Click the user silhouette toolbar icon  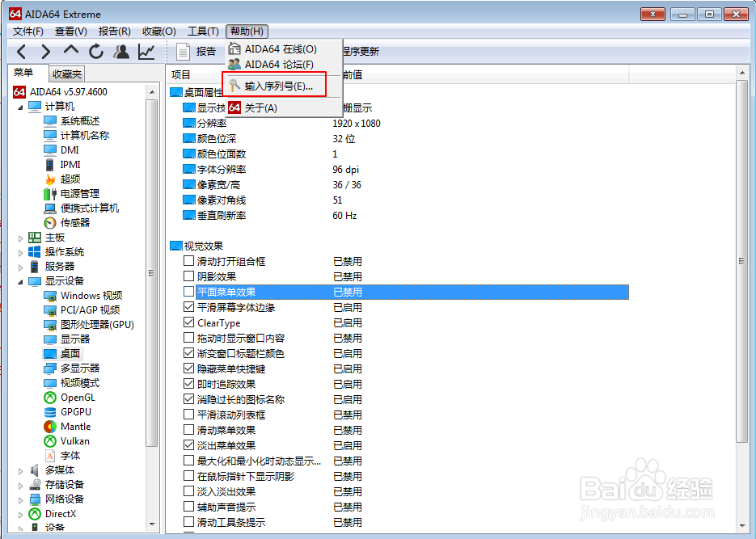121,51
